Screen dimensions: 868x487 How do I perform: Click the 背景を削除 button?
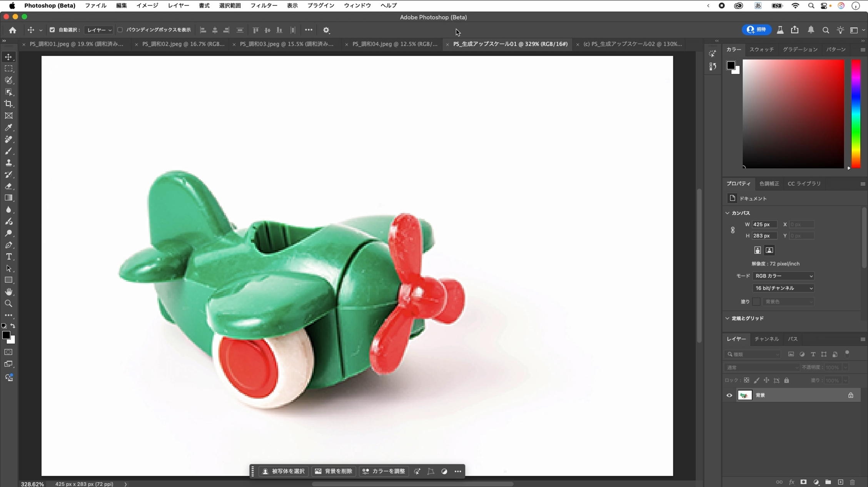coord(333,471)
